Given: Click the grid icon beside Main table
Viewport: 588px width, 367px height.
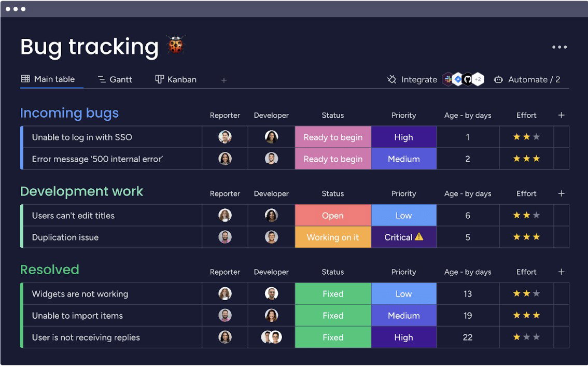Looking at the screenshot, I should 24,79.
